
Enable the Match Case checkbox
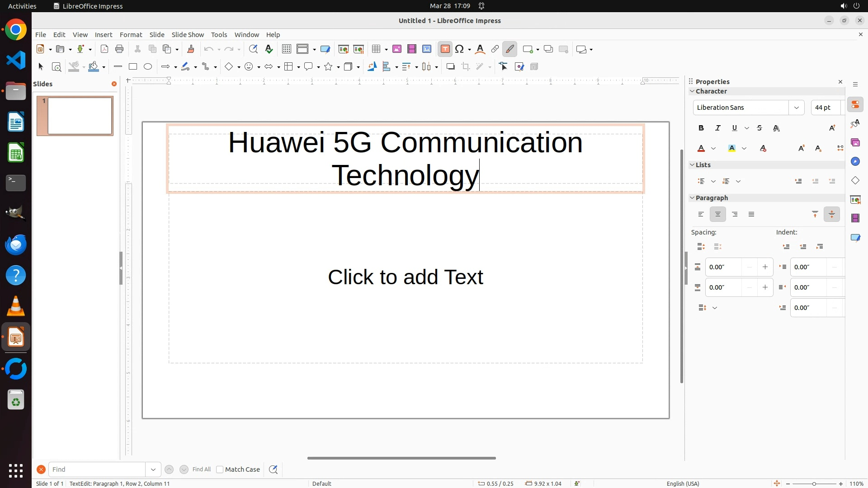(220, 469)
